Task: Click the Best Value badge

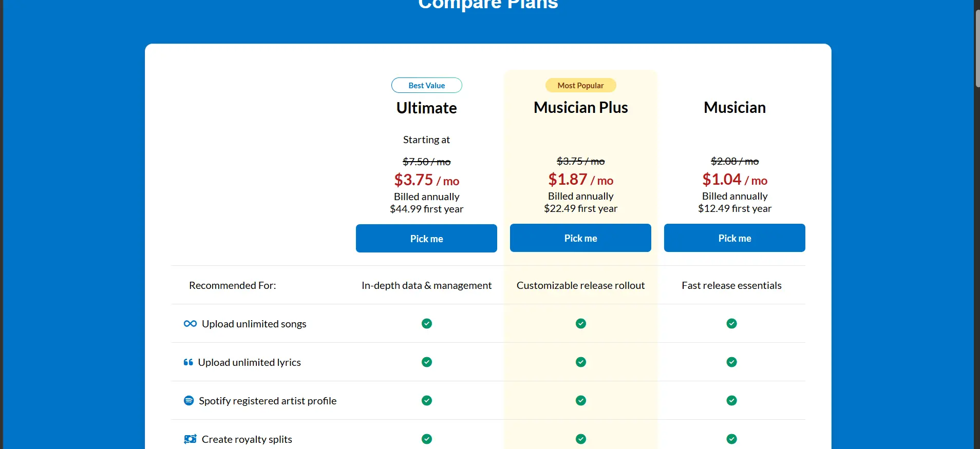Action: pyautogui.click(x=426, y=85)
